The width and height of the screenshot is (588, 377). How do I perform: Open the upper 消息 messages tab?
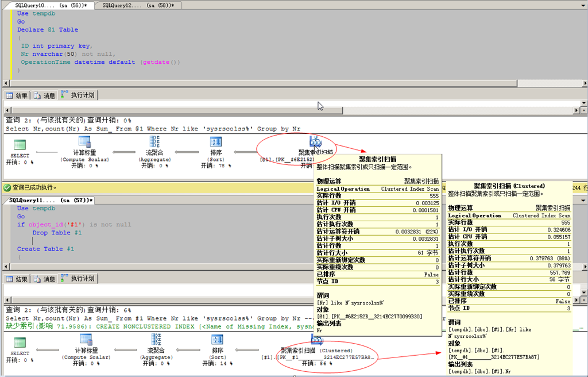45,95
